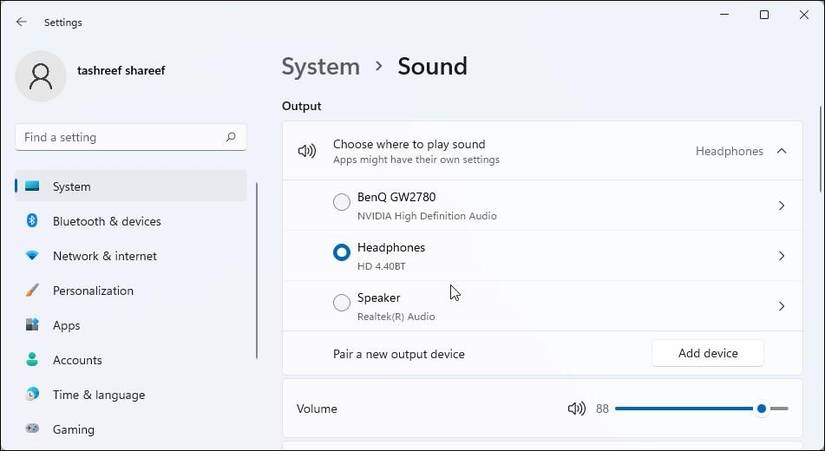Mute output using the volume speaker icon
The height and width of the screenshot is (451, 825).
point(577,408)
